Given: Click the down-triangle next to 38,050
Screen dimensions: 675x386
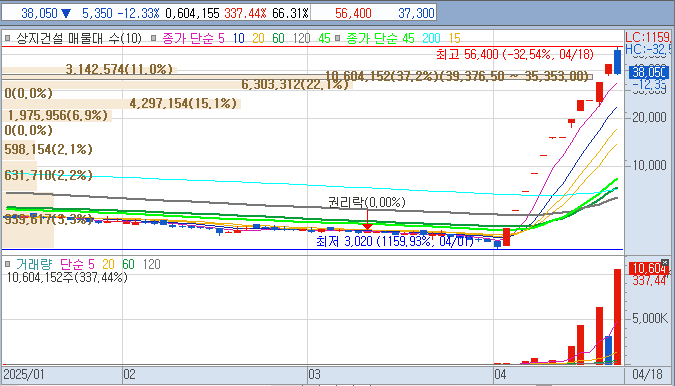Looking at the screenshot, I should 66,13.
